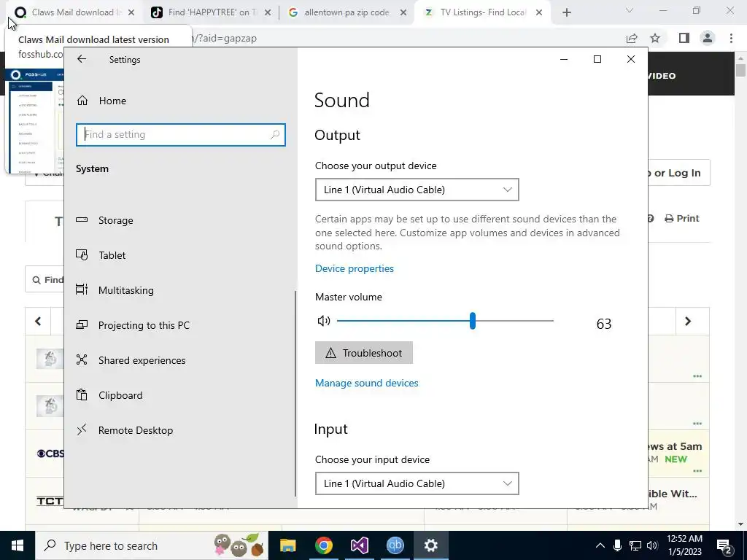The image size is (747, 560).
Task: Click the Master volume slider handle
Action: click(x=472, y=321)
